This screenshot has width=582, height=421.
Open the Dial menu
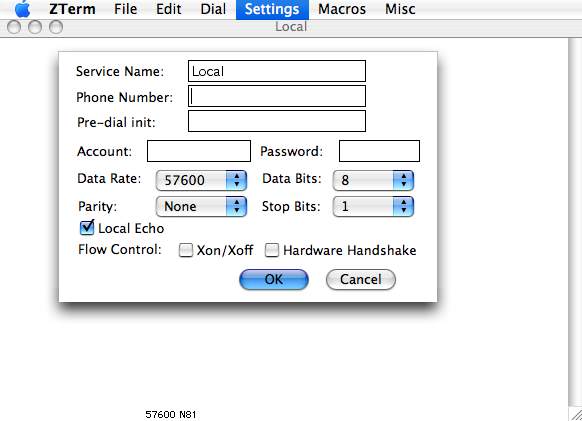(213, 9)
